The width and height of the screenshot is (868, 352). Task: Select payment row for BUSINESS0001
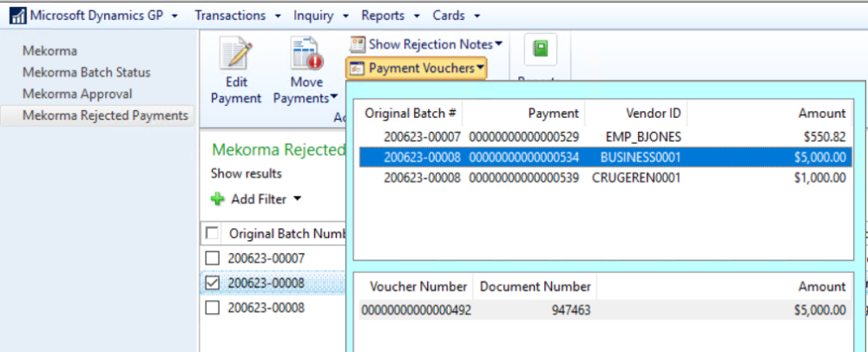coord(603,158)
